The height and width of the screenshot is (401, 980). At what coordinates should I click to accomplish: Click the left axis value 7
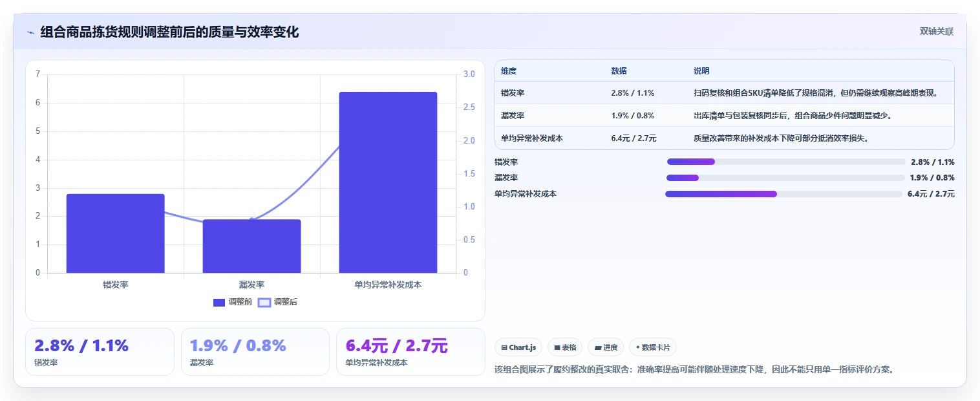(37, 74)
